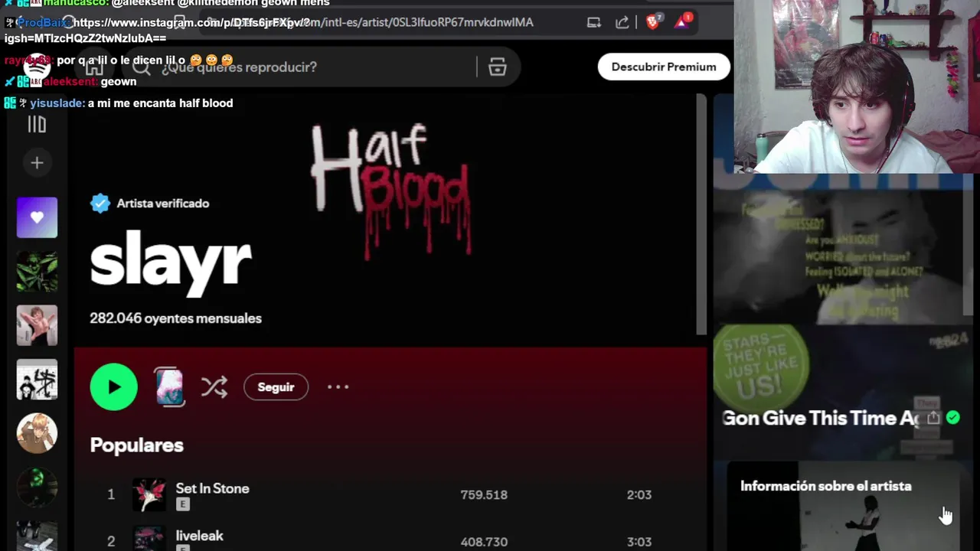980x551 pixels.
Task: Click the 'Populares' section heading
Action: click(x=136, y=445)
